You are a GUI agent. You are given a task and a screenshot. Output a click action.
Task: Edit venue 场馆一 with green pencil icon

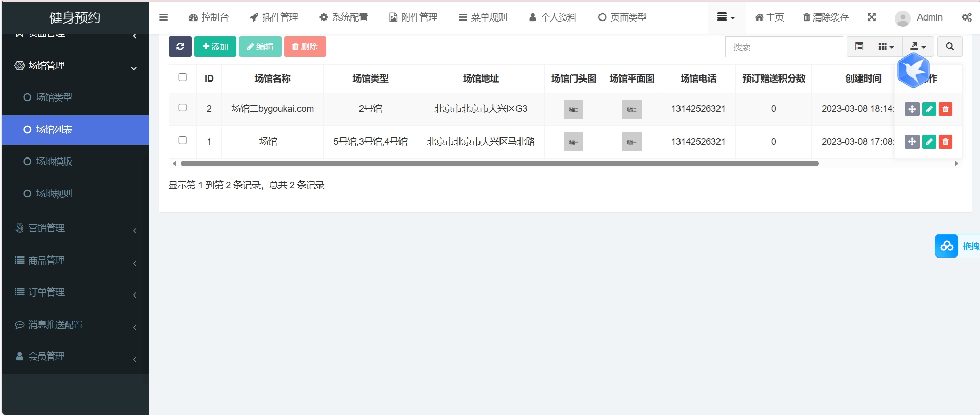[x=929, y=142]
